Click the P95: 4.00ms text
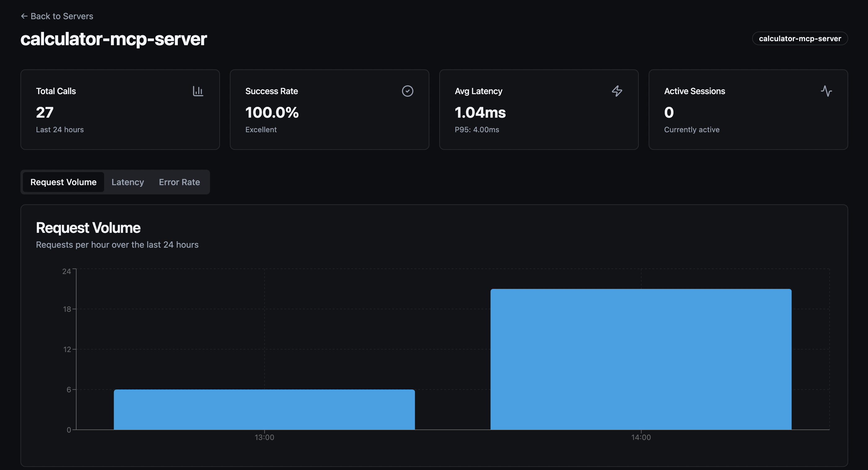This screenshot has height=470, width=868. pyautogui.click(x=477, y=130)
